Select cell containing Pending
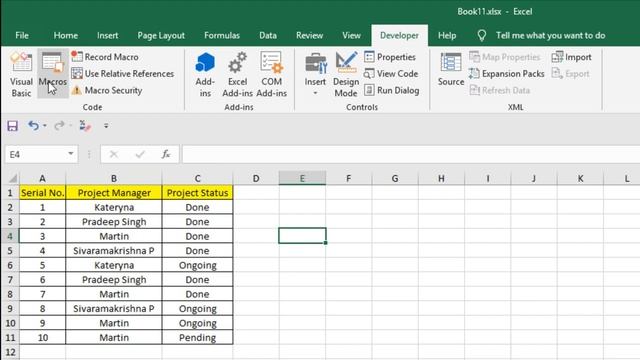Viewport: 640px width, 360px height. (x=197, y=338)
